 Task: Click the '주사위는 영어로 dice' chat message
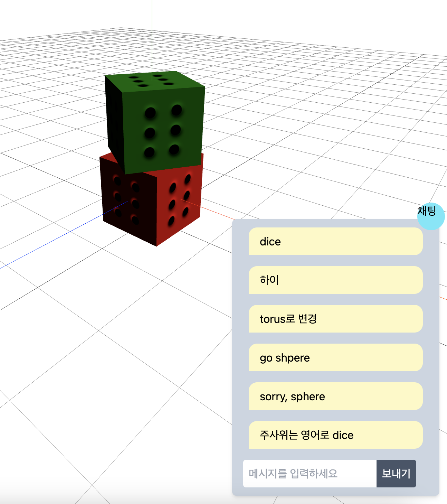click(x=335, y=435)
